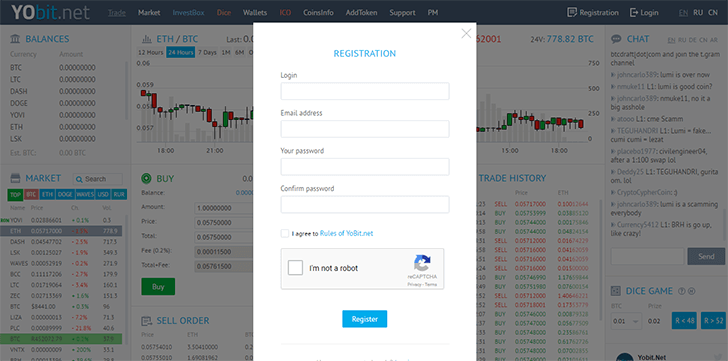The image size is (728, 361).
Task: Click the blue Register button
Action: tap(364, 319)
